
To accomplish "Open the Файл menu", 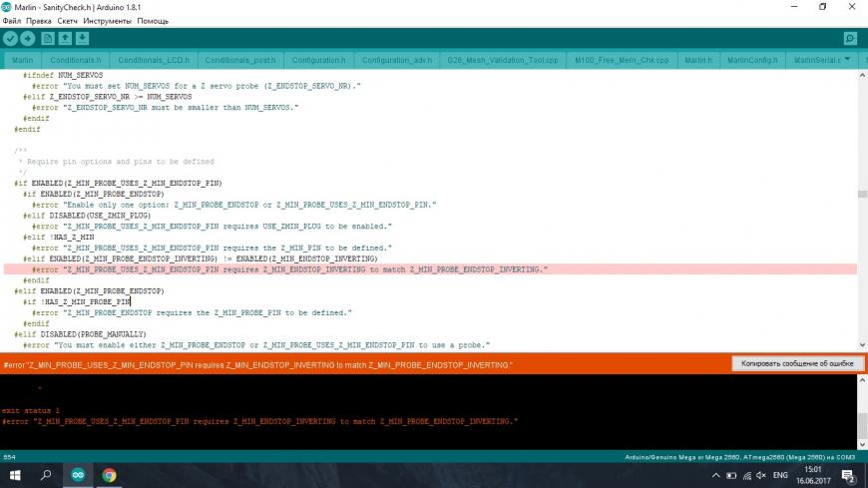I will 12,21.
